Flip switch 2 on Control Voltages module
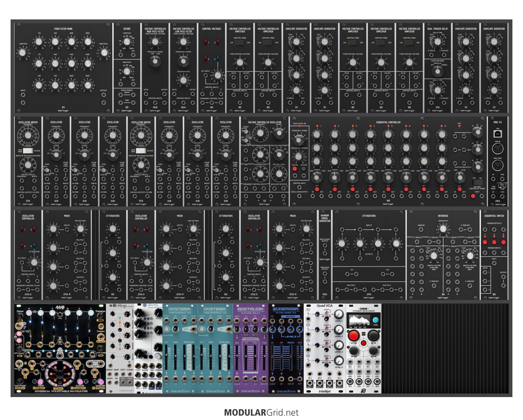The width and height of the screenshot is (523, 420). point(218,43)
